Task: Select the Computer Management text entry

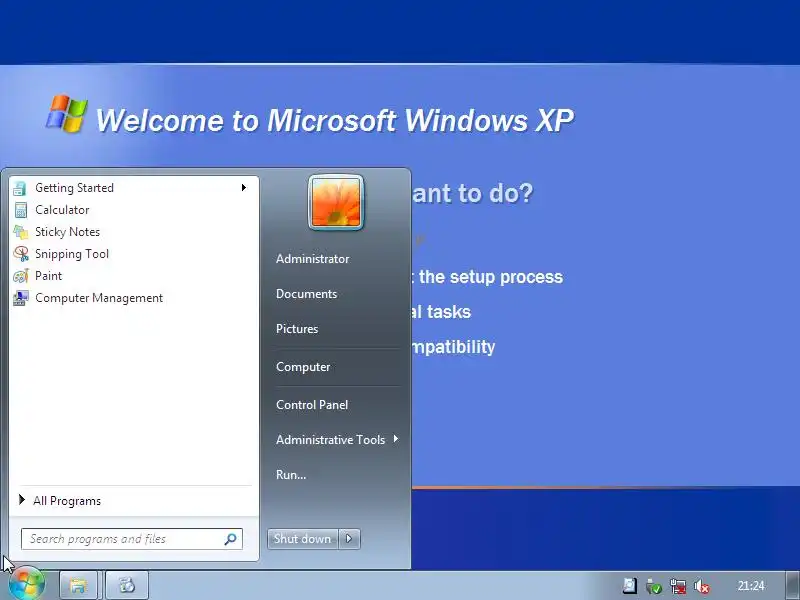Action: click(99, 298)
